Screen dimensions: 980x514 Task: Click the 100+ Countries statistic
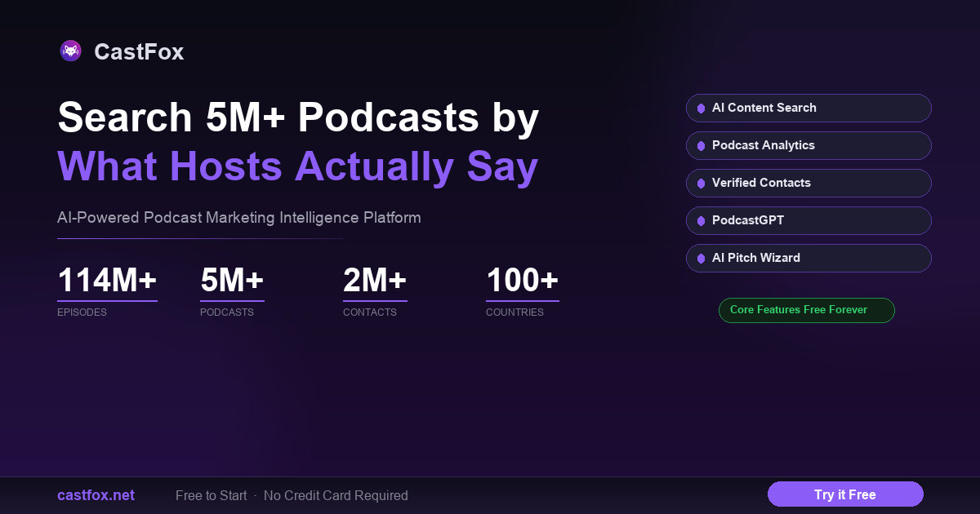click(522, 290)
